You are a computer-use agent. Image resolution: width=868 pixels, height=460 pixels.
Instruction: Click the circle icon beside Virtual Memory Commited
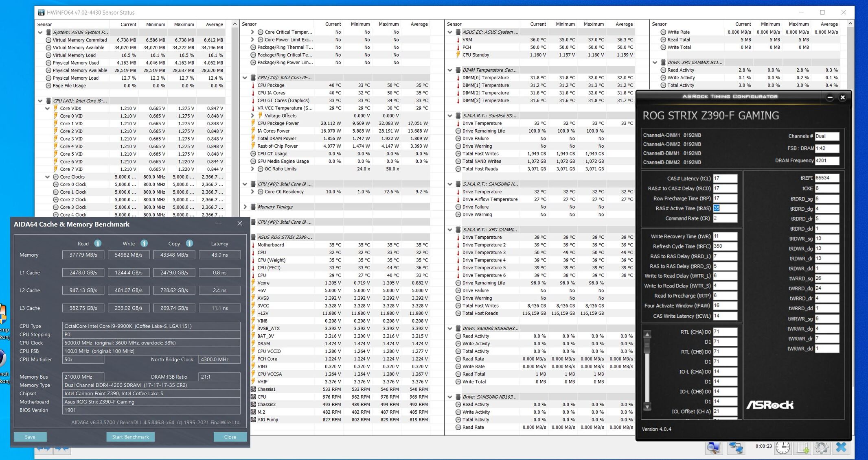pos(48,40)
